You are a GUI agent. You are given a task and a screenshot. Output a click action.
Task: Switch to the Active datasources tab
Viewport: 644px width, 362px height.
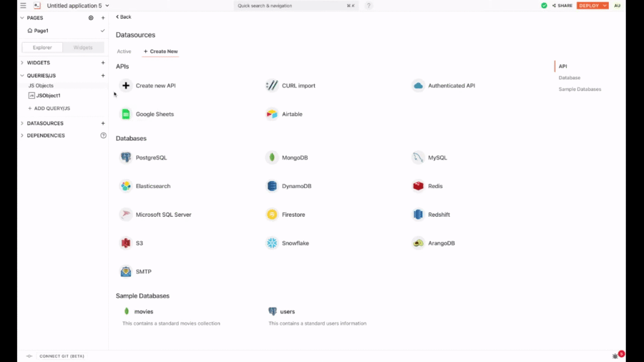click(x=124, y=52)
